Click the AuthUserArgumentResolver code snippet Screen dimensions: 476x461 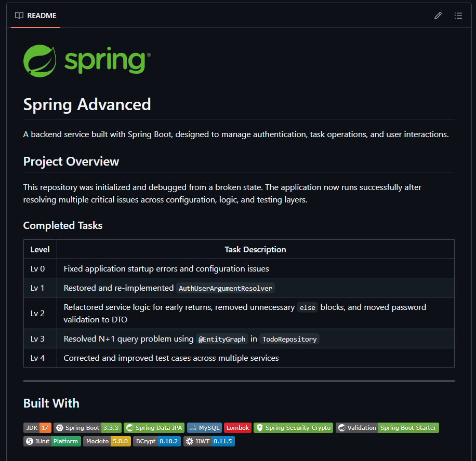click(226, 288)
